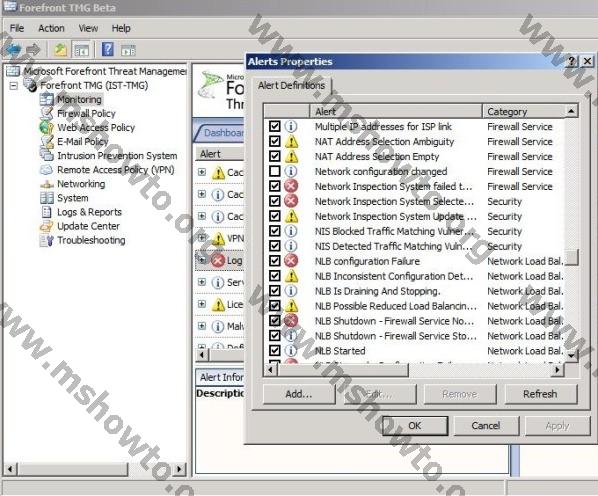Click the Back arrow toolbar icon
The width and height of the screenshot is (598, 496).
coord(14,50)
